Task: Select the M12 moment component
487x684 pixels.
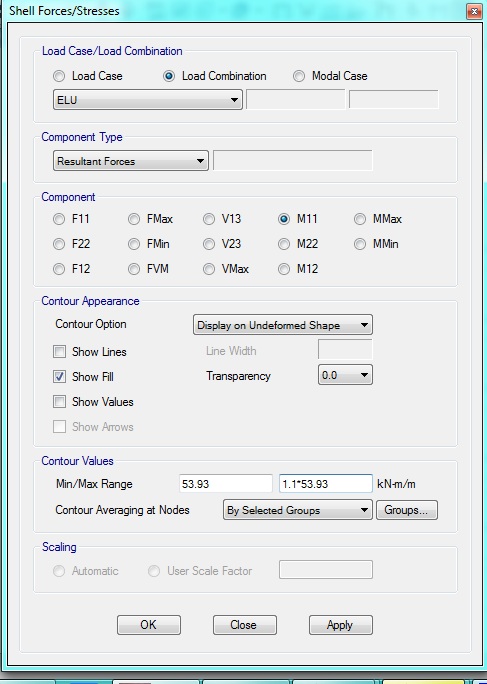Action: 284,269
